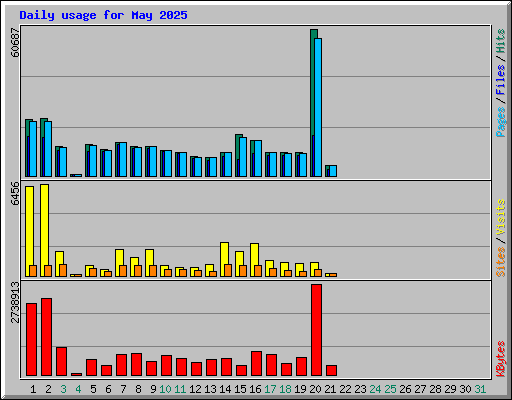Select green weekend day 17 label

[x=270, y=389]
